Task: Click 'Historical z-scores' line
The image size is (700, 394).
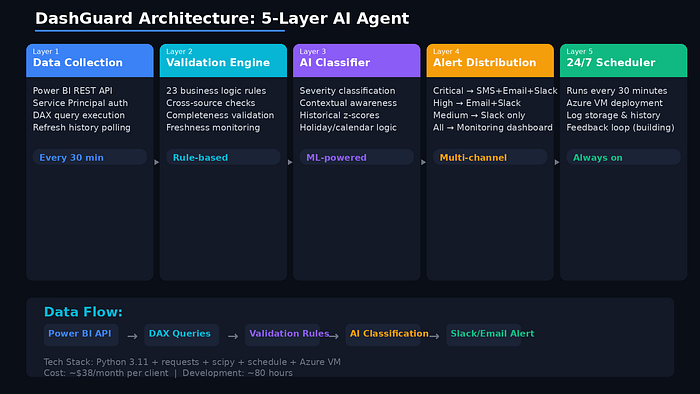Action: [x=339, y=116]
